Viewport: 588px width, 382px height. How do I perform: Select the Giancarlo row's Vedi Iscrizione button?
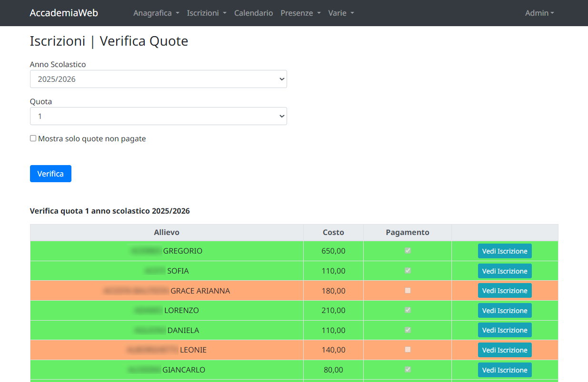coord(505,370)
